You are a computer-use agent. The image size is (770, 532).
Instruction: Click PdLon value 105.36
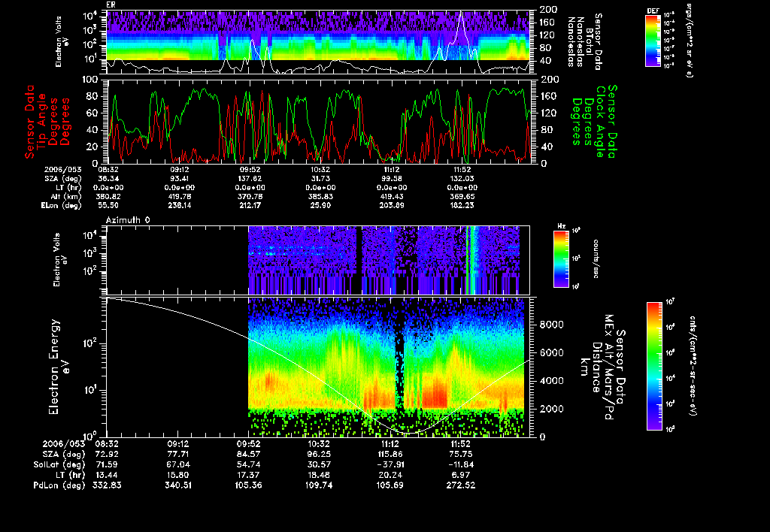pos(248,485)
